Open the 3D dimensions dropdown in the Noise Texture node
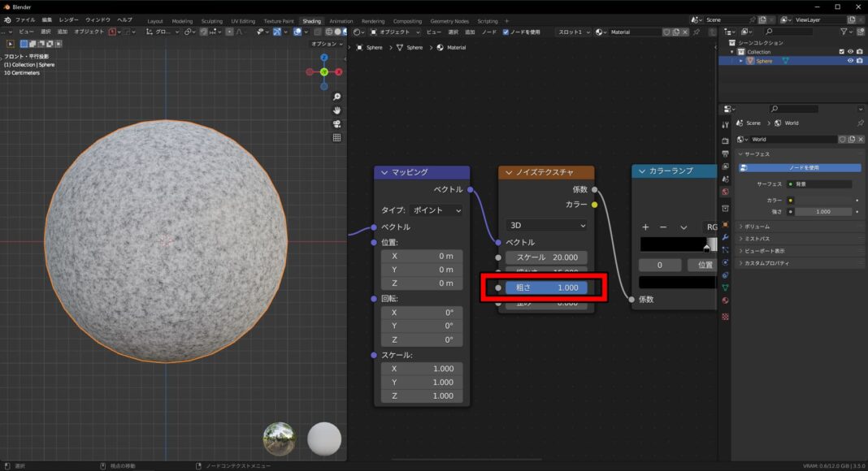Image resolution: width=868 pixels, height=471 pixels. [545, 225]
